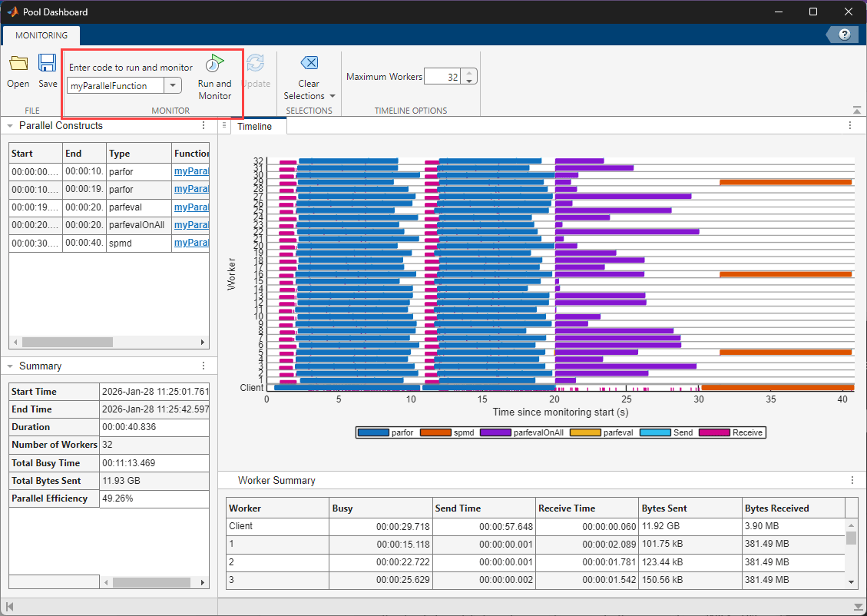Screen dimensions: 867x616
Task: Click bottom-left status bar collapse icon
Action: click(x=9, y=607)
